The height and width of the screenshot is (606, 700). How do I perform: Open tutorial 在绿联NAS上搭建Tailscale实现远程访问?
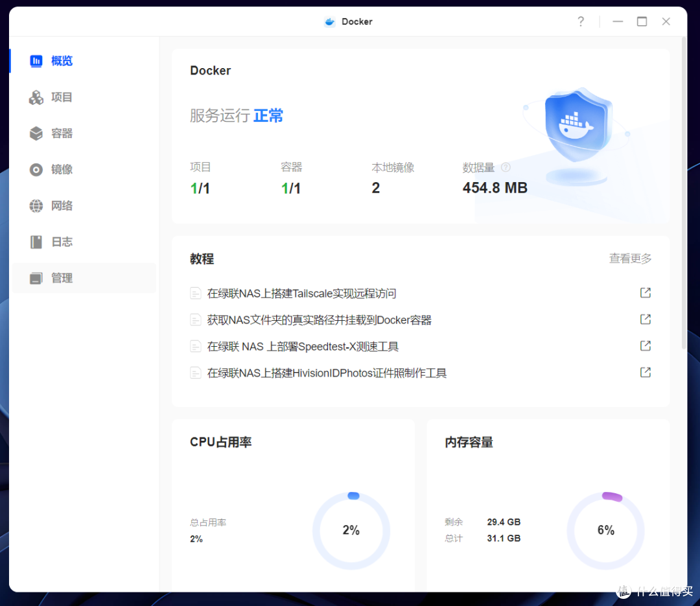tap(302, 294)
